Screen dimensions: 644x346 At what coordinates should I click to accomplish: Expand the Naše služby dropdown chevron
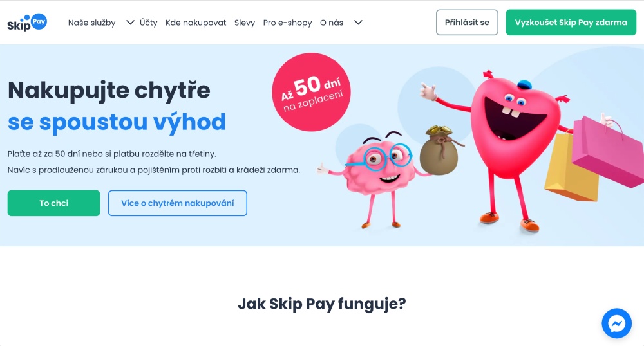point(130,23)
